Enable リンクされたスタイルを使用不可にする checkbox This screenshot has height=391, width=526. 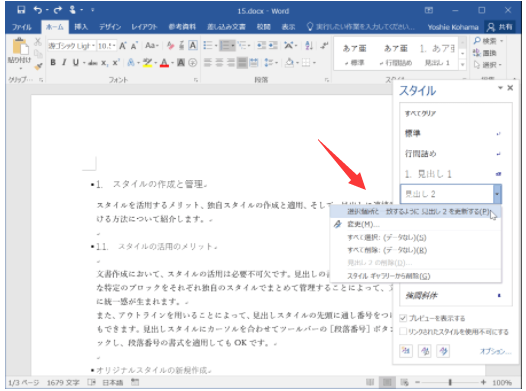pos(403,331)
